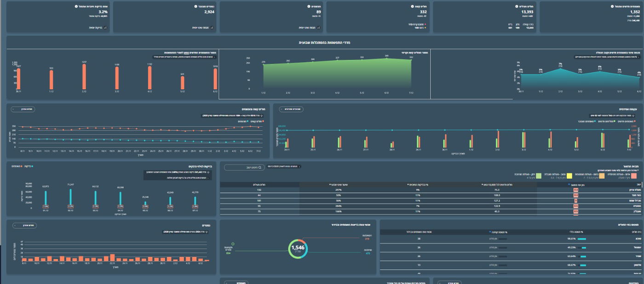The width and height of the screenshot is (644, 284).
Task: Click the red traffic-light legend swatch
Action: (633, 175)
